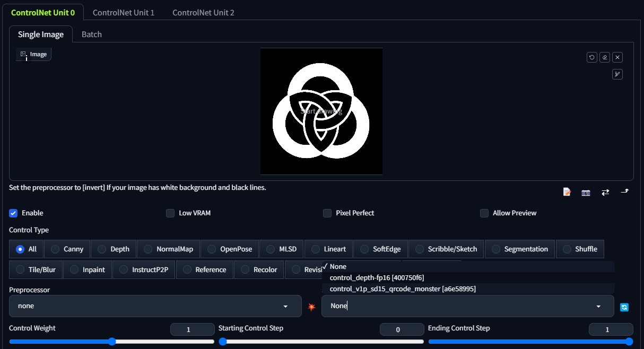
Task: Click the eraser icon to clear drawing
Action: tap(605, 57)
